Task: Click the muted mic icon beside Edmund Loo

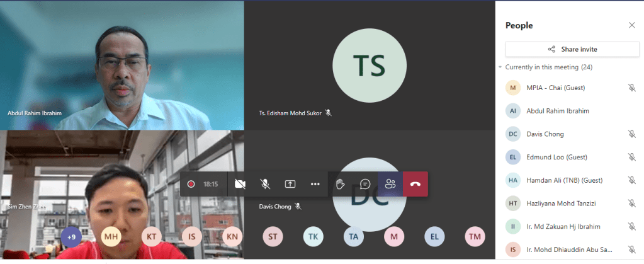Action: point(631,157)
